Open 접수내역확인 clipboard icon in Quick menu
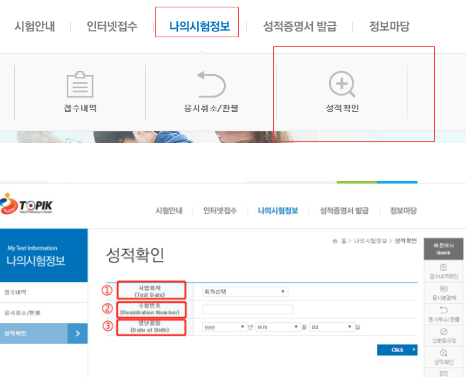Image resolution: width=475 pixels, height=381 pixels. pos(443,267)
